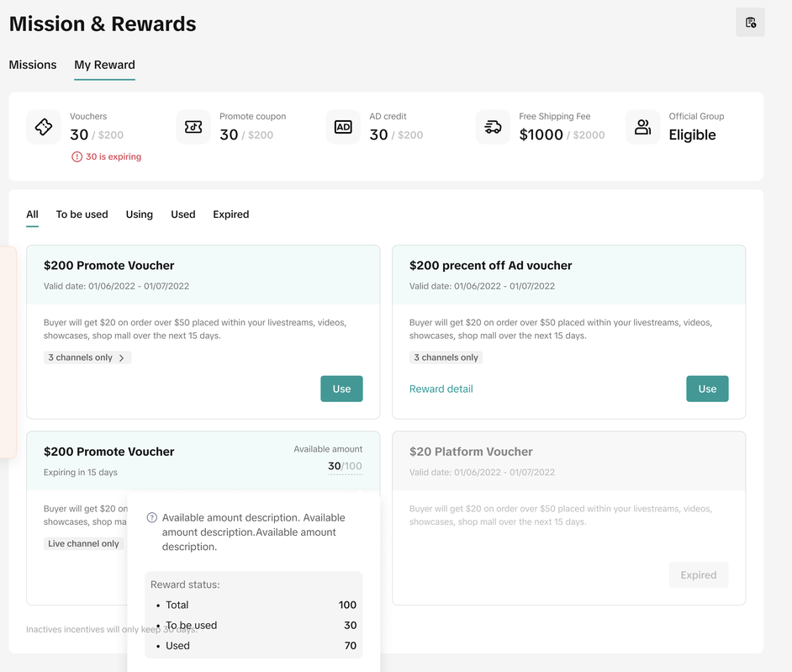792x672 pixels.
Task: Click the 30/100 available amount value
Action: pyautogui.click(x=345, y=466)
